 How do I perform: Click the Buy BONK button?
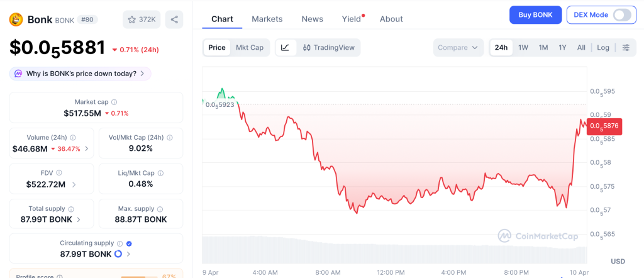point(535,14)
